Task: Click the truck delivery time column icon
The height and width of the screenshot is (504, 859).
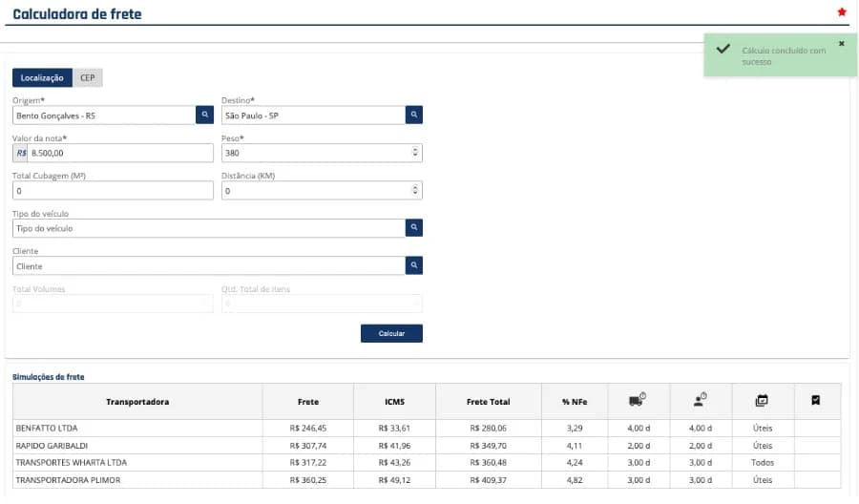Action: tap(637, 401)
